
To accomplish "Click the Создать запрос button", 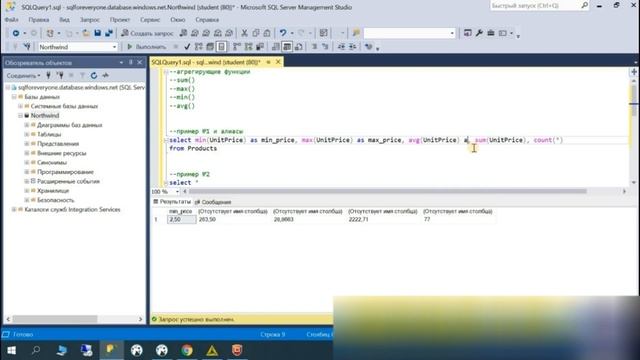I will tap(147, 33).
